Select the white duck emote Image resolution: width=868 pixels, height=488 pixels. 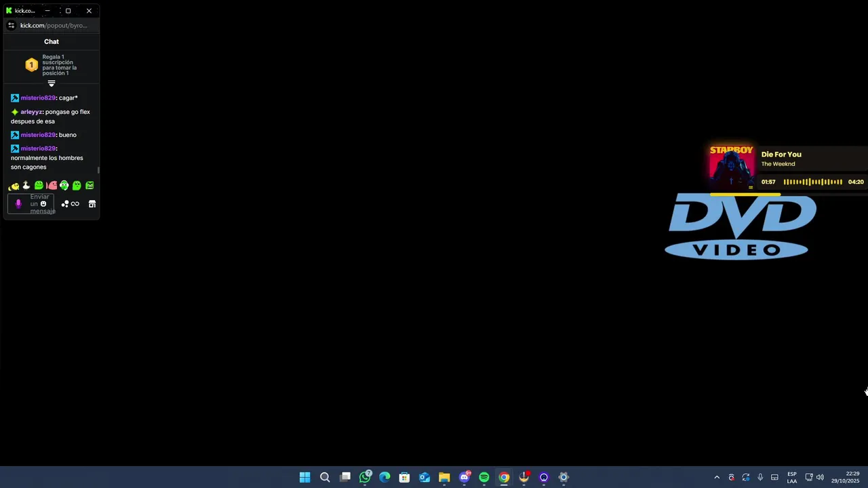pos(26,186)
